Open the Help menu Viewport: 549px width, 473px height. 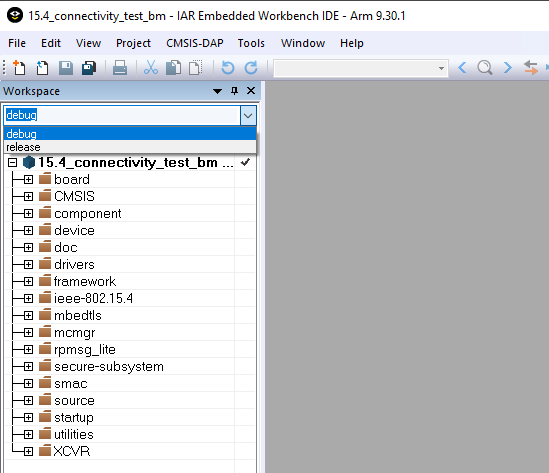[352, 43]
